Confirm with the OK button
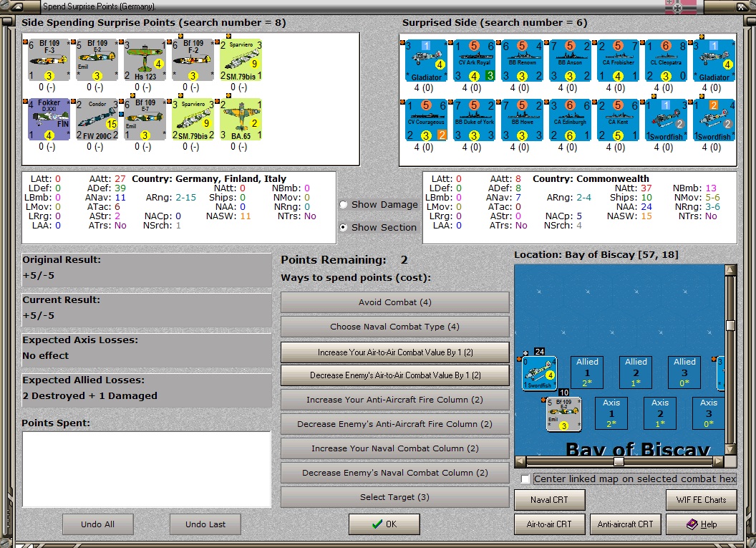 384,524
